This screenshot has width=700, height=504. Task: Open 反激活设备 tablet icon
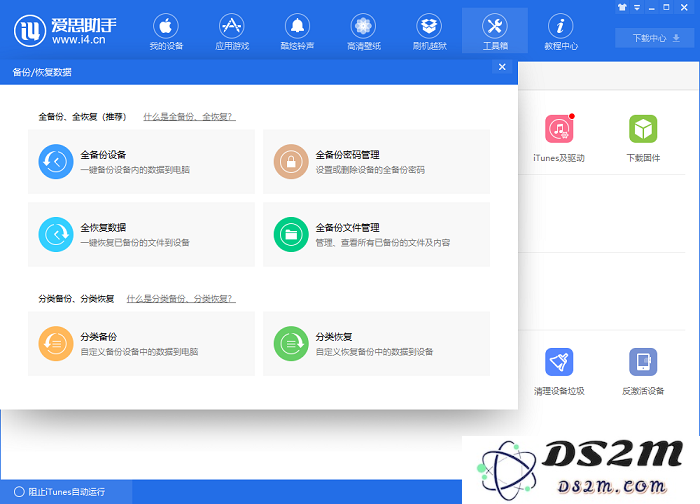pyautogui.click(x=643, y=362)
